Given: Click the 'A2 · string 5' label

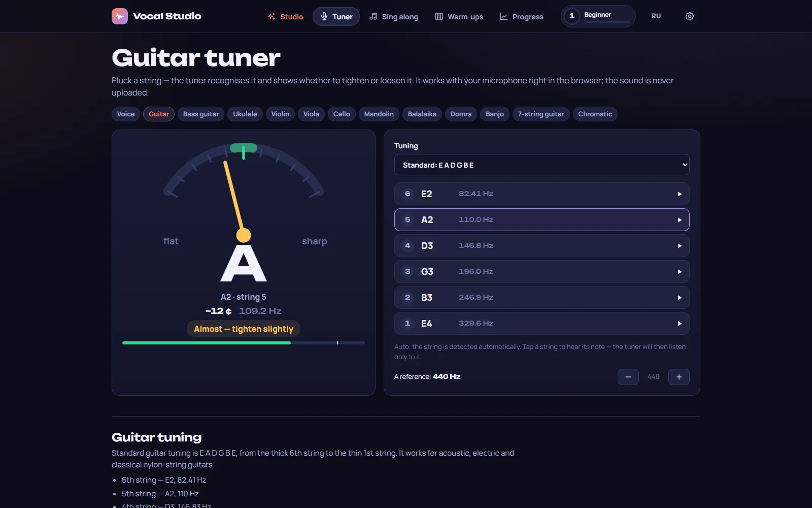Looking at the screenshot, I should pos(244,297).
